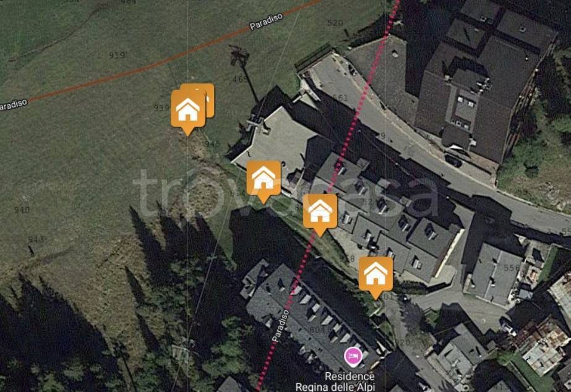Screen dimensions: 571x392
Task: Click the Paradiso label along the pink dotted line
Action: click(280, 326)
